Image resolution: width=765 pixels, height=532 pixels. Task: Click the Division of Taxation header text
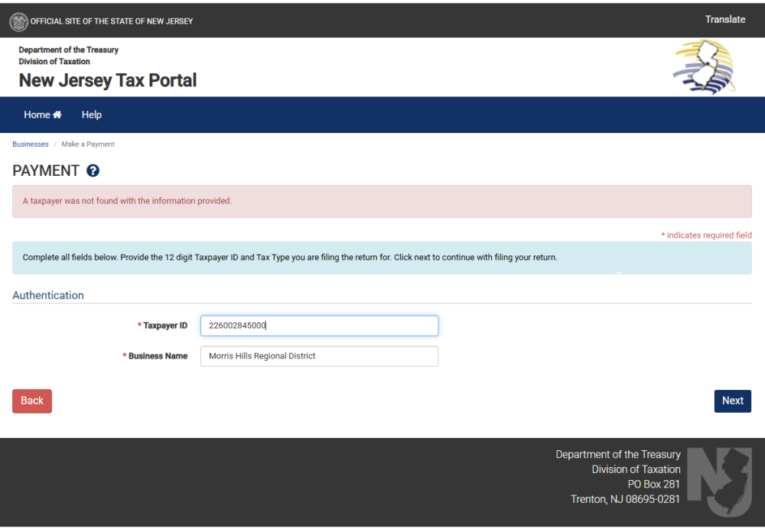[x=54, y=61]
